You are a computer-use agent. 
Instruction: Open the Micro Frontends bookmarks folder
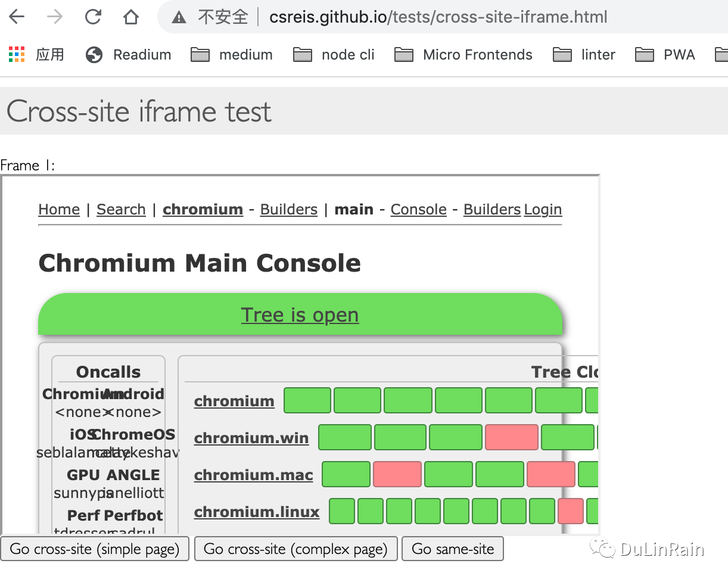click(464, 55)
